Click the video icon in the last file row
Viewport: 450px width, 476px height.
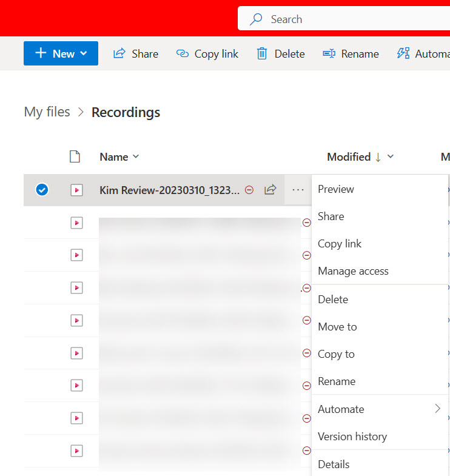coord(76,451)
